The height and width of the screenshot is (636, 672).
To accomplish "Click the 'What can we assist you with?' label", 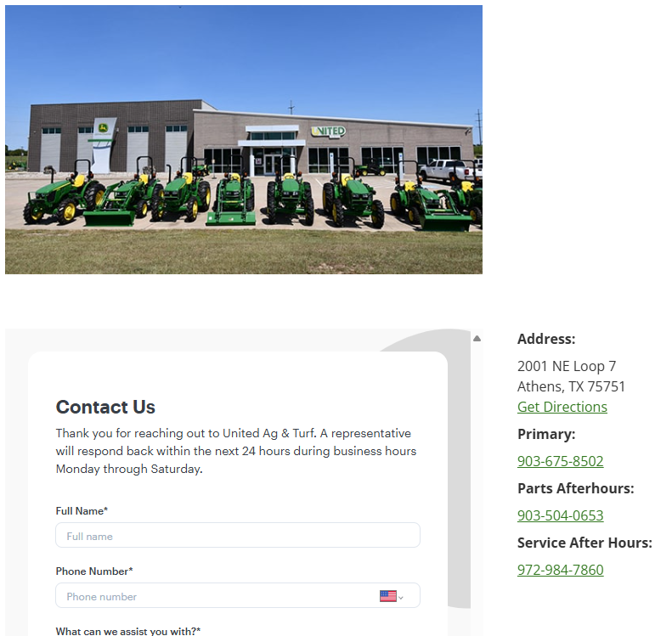I will tap(128, 631).
